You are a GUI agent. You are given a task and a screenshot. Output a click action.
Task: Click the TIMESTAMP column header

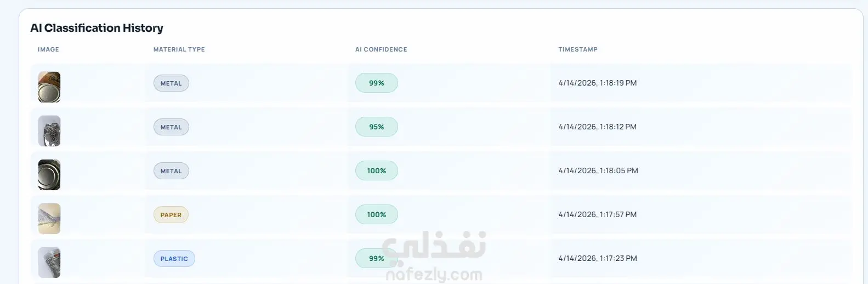[x=578, y=49]
